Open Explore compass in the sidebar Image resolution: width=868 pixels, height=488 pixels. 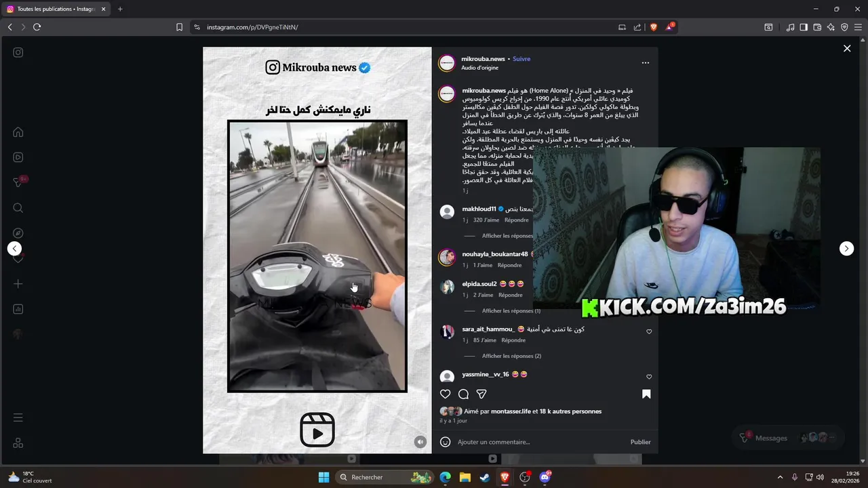[18, 233]
